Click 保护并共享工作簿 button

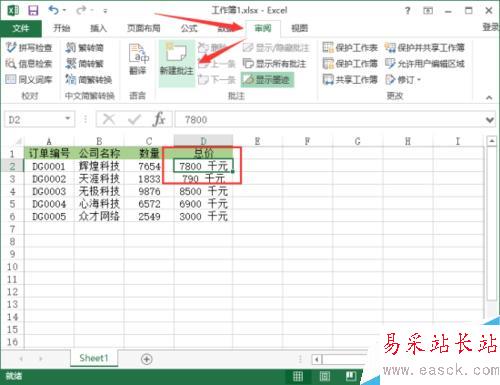click(x=425, y=48)
